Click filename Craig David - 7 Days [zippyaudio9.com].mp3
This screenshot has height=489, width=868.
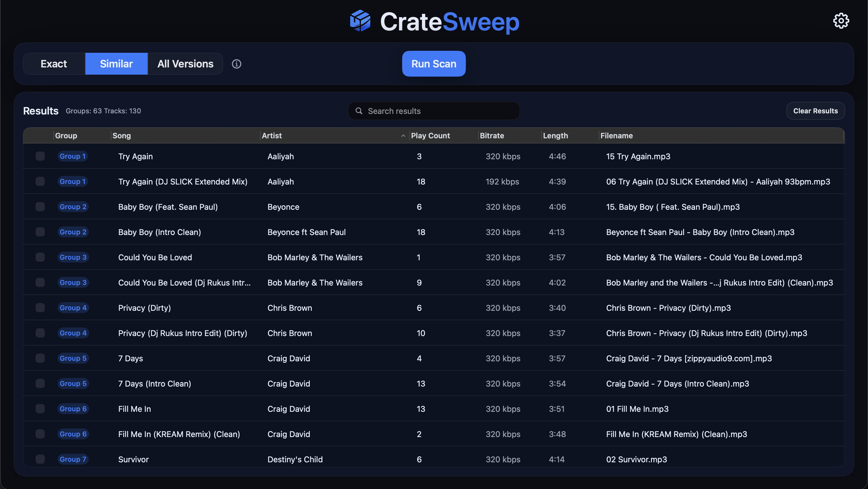click(689, 358)
